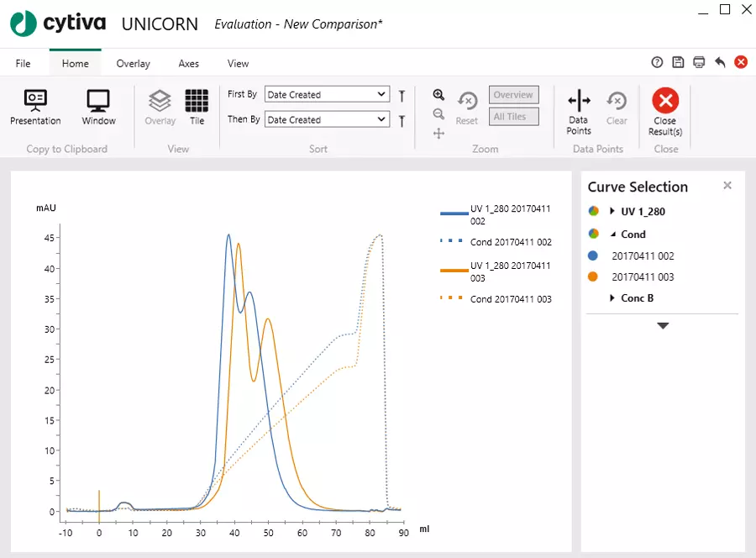Click the Data Points icon
The image size is (756, 558).
pyautogui.click(x=578, y=102)
